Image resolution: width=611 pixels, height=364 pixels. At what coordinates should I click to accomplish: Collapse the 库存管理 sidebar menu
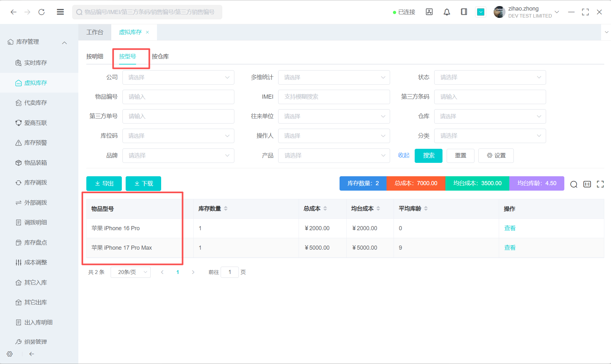pyautogui.click(x=64, y=42)
